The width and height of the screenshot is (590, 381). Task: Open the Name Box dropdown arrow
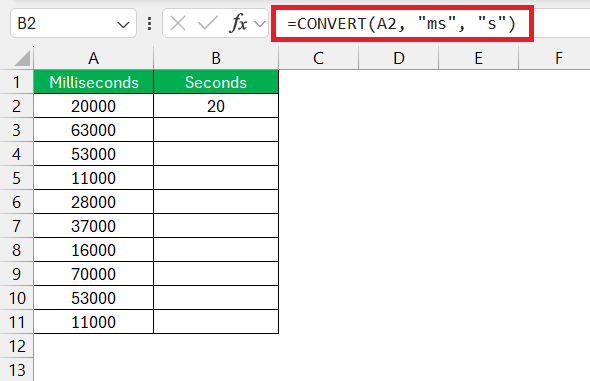[123, 25]
